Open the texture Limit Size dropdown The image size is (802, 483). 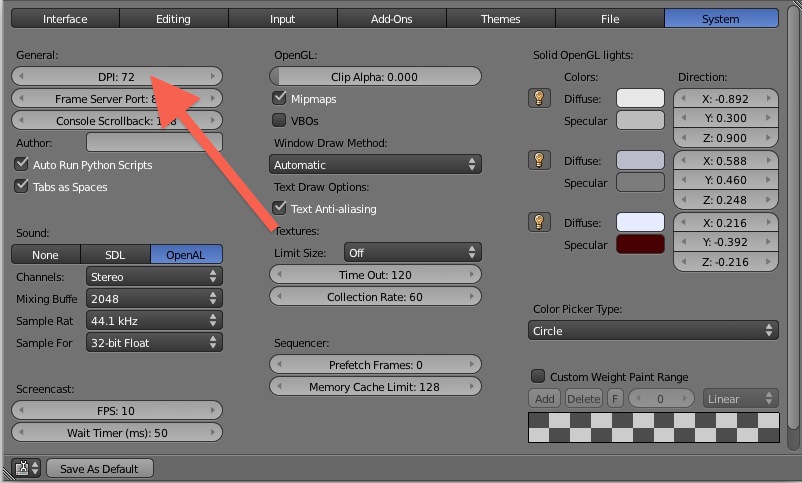[412, 252]
